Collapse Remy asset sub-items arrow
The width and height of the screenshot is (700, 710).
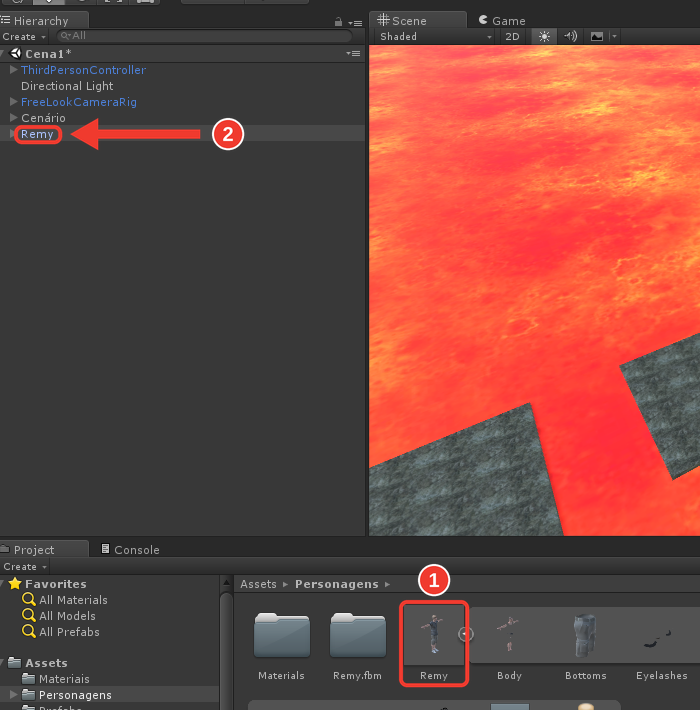tap(465, 634)
